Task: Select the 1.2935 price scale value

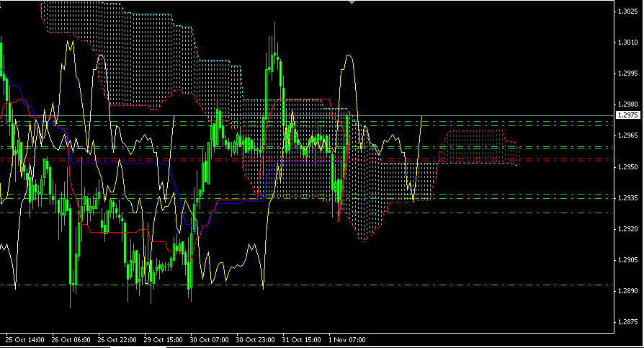Action: pos(628,198)
